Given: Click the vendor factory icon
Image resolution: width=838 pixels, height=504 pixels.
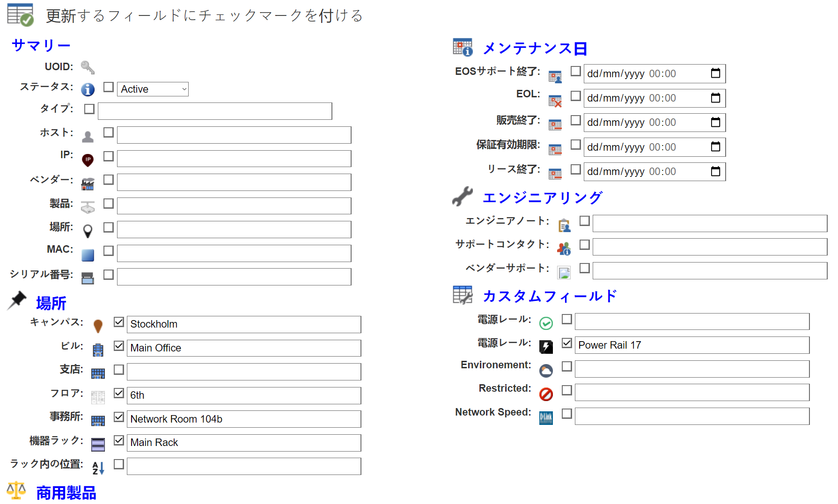Looking at the screenshot, I should click(x=88, y=184).
